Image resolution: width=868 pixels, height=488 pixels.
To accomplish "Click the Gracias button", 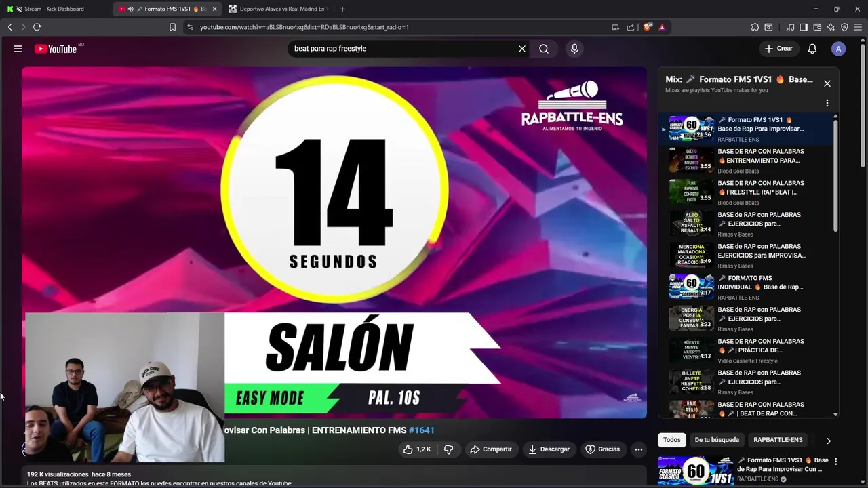I will click(x=603, y=449).
